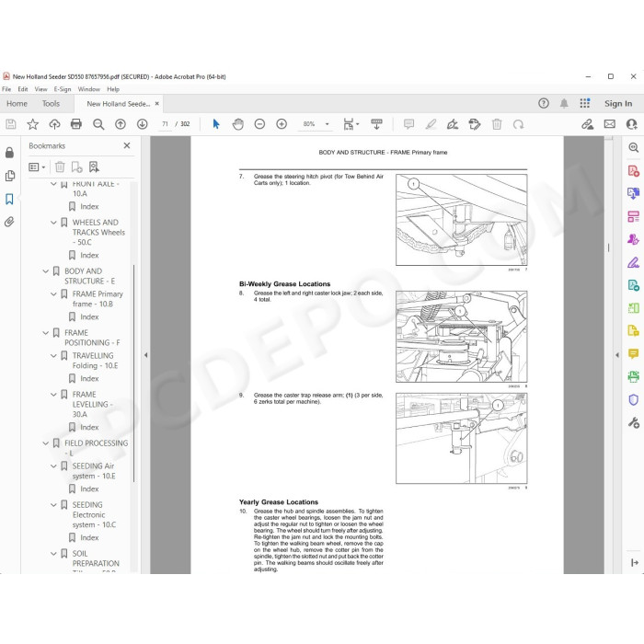Add a new bookmark
The image size is (644, 644).
[x=76, y=167]
